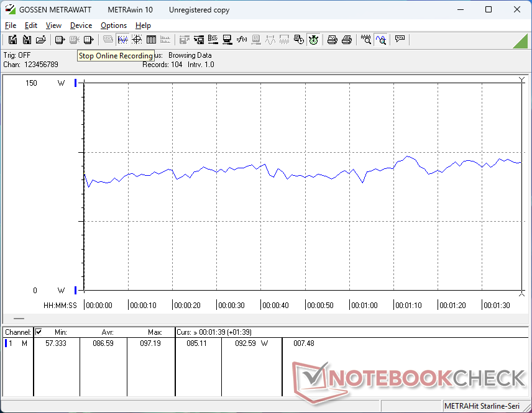532x413 pixels.
Task: Click the blue 150 W axis marker
Action: [76, 83]
